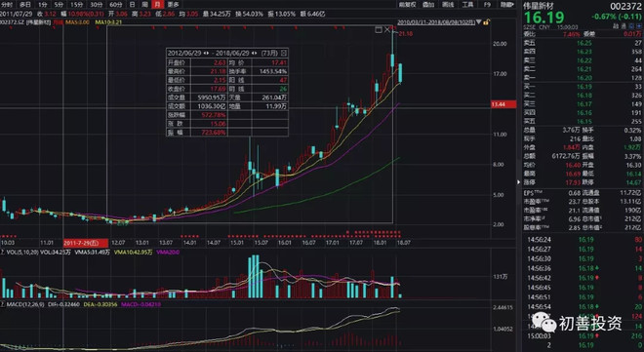Click the 股息率TTM 2.85 value

click(x=574, y=228)
